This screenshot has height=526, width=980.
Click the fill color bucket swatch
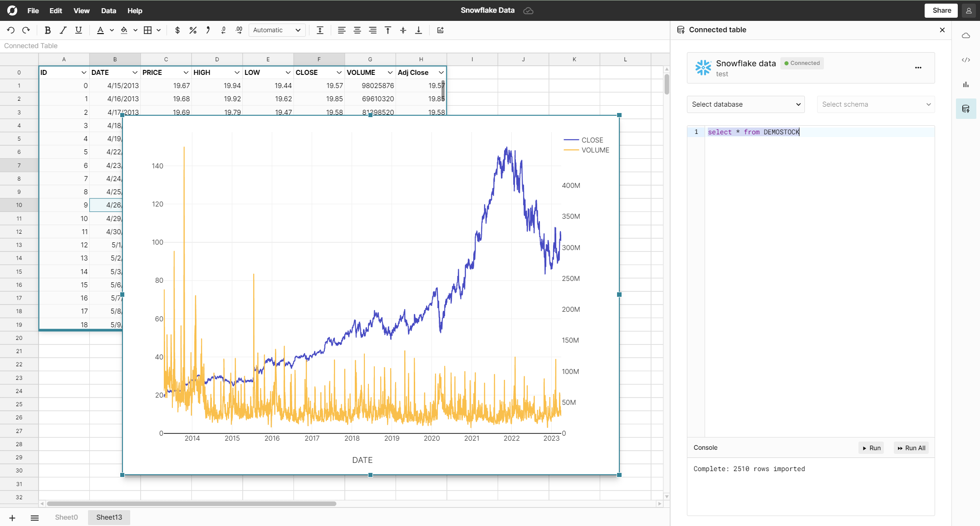[x=124, y=30]
